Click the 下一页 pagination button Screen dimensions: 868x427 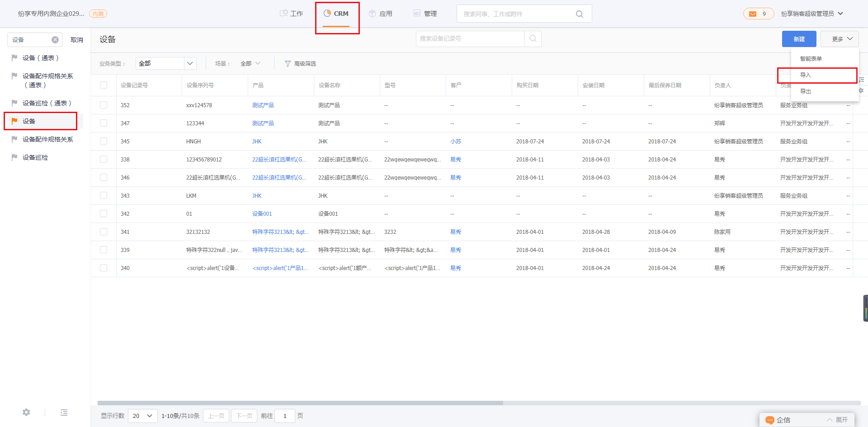coord(244,416)
